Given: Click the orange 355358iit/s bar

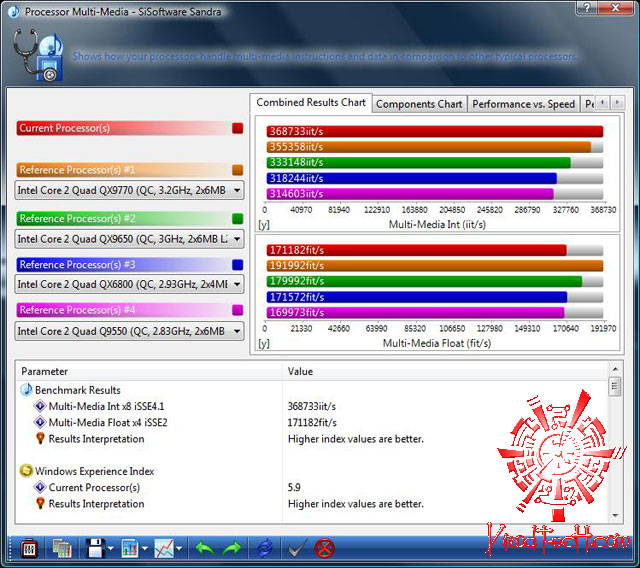Looking at the screenshot, I should coord(429,147).
